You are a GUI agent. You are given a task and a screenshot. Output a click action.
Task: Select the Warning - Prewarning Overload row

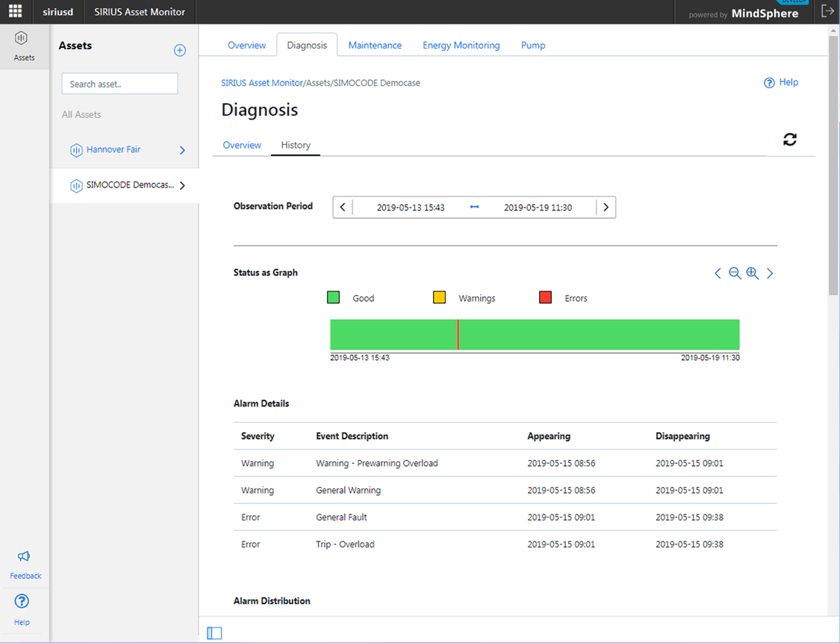pos(505,463)
